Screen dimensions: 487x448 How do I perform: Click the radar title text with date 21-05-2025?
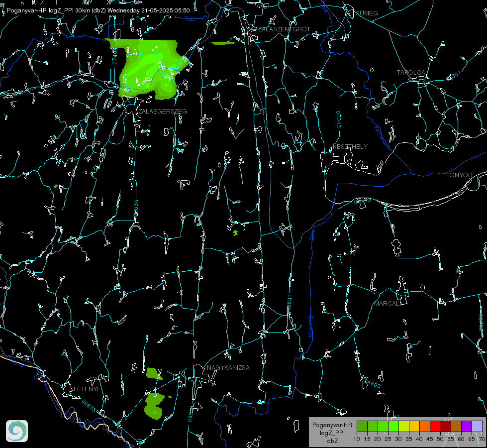click(x=98, y=10)
